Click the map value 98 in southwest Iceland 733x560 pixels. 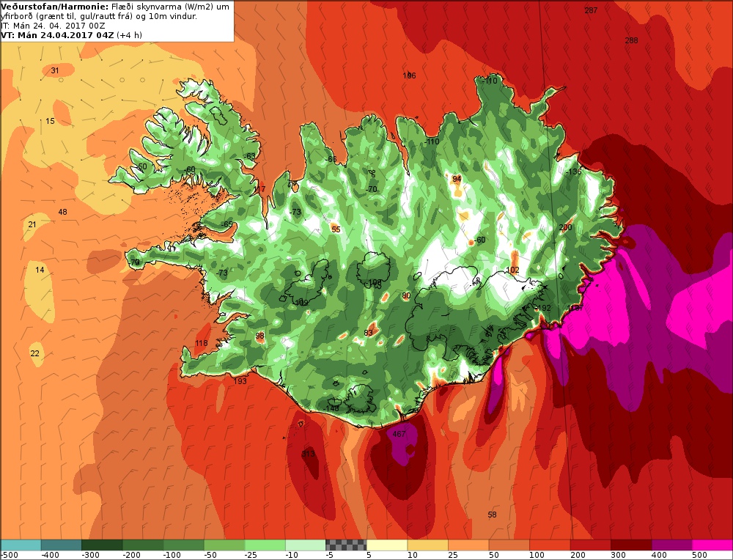(x=260, y=336)
